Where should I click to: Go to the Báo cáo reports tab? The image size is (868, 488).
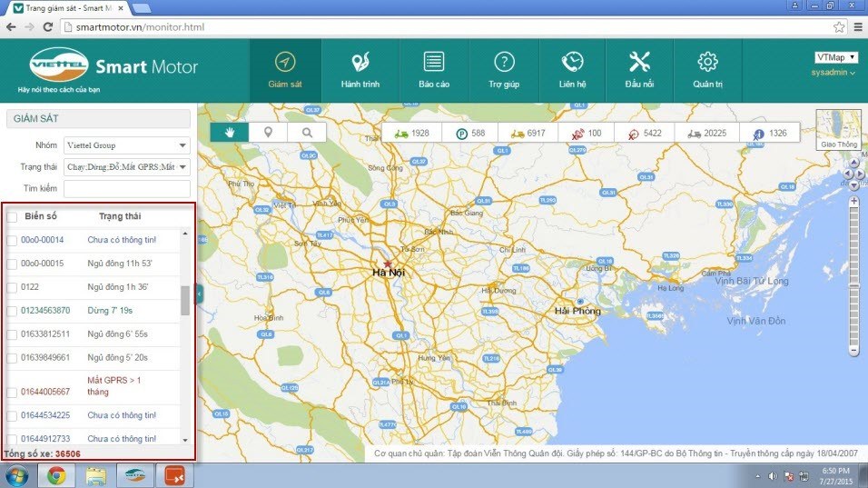click(434, 70)
